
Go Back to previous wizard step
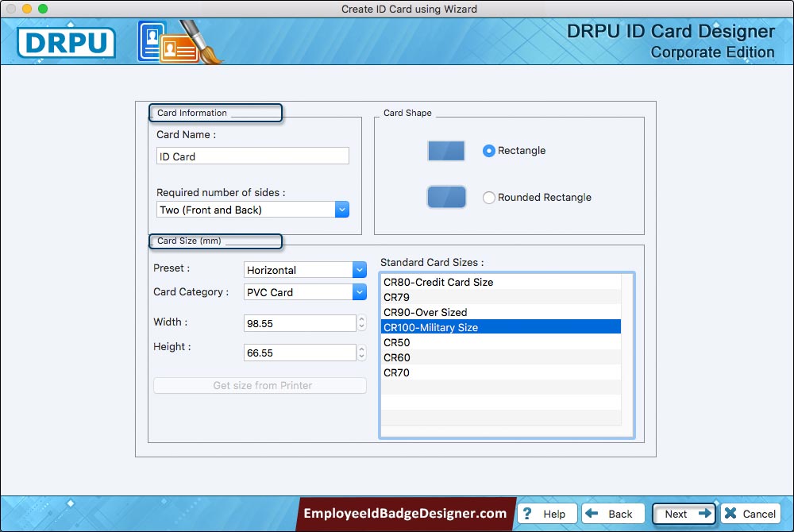coord(613,514)
